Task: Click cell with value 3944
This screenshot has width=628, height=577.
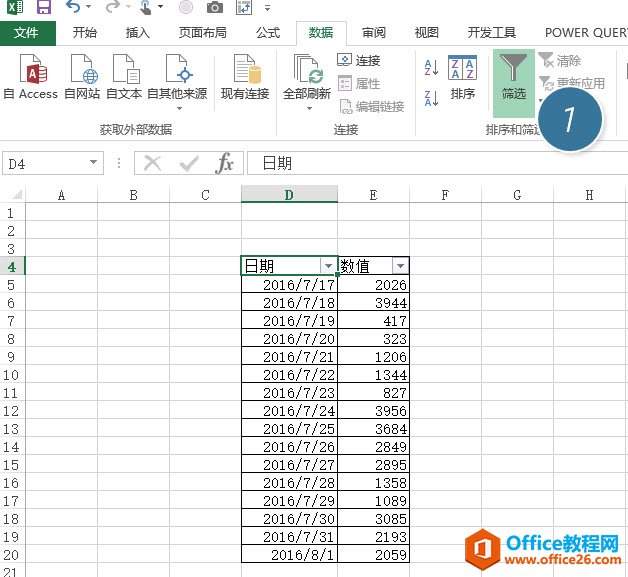Action: coord(373,302)
